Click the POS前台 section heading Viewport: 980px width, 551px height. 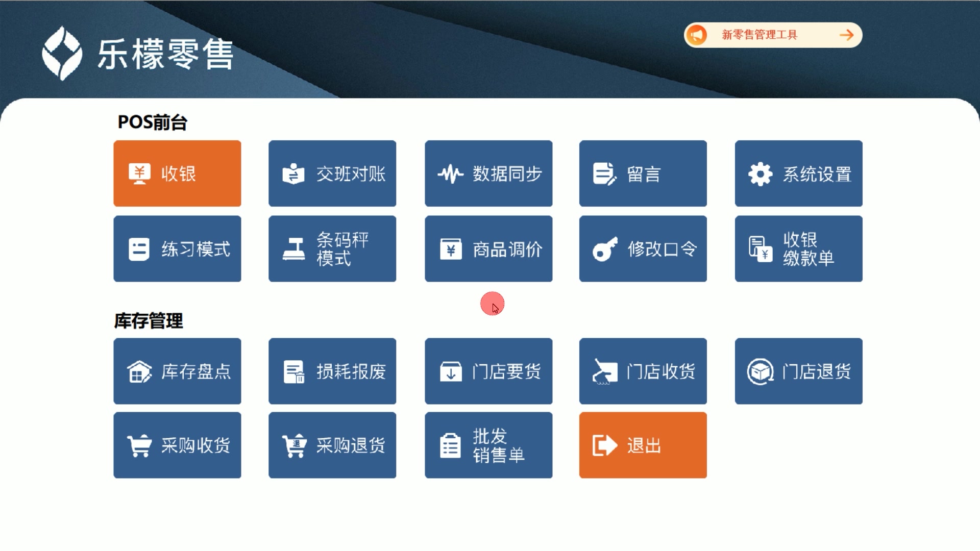[x=153, y=122]
